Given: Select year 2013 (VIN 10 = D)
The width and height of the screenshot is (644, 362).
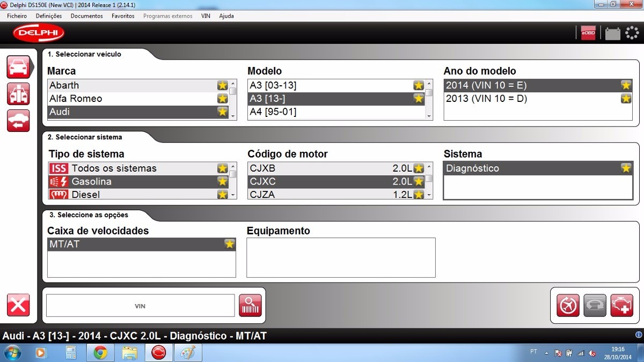Looking at the screenshot, I should coord(538,99).
